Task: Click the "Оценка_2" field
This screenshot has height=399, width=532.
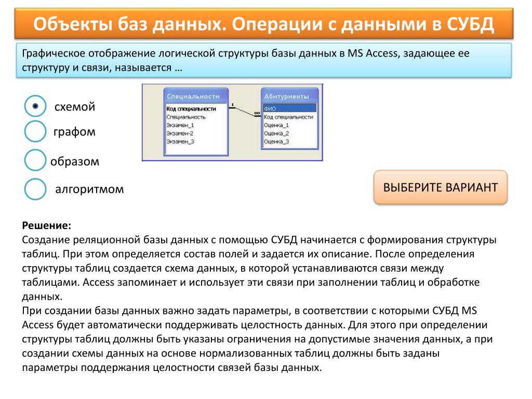Action: click(276, 134)
